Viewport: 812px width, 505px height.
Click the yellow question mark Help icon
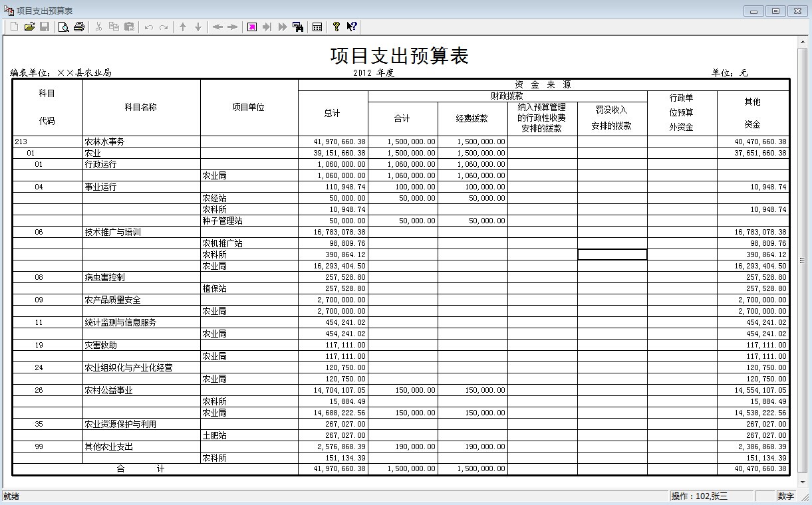(x=337, y=27)
